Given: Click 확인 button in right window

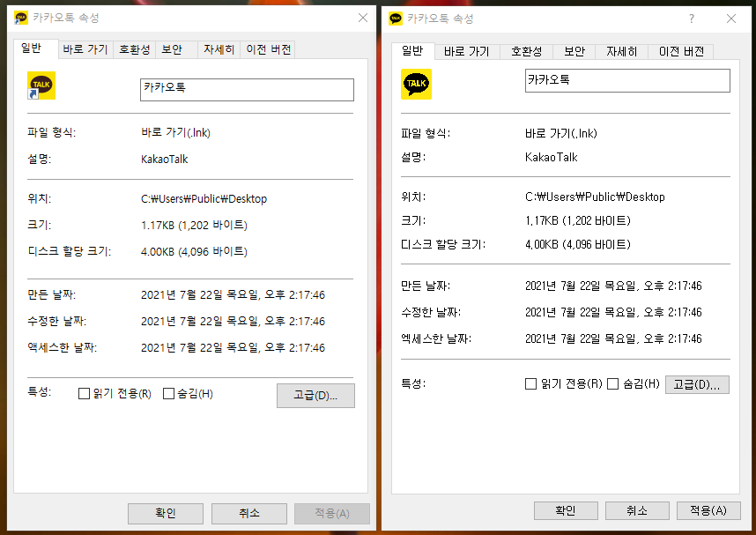Looking at the screenshot, I should (x=566, y=510).
